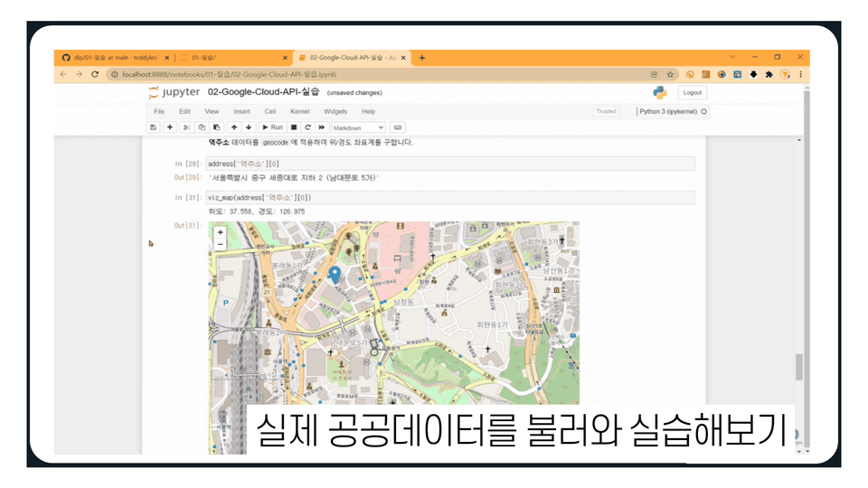Cut selected cells with scissors icon

pos(186,127)
